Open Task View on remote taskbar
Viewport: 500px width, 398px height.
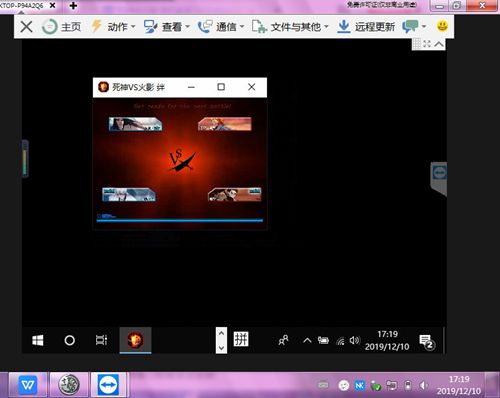(101, 340)
